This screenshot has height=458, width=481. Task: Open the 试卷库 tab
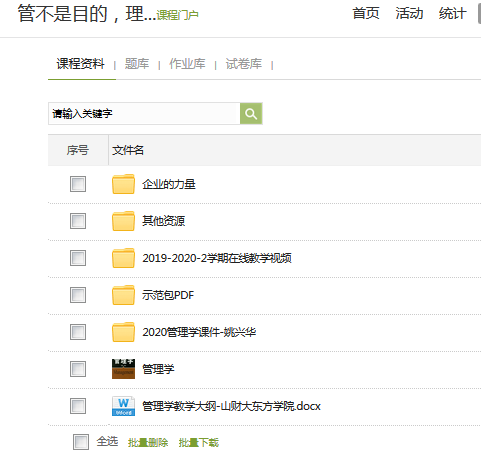[x=244, y=64]
